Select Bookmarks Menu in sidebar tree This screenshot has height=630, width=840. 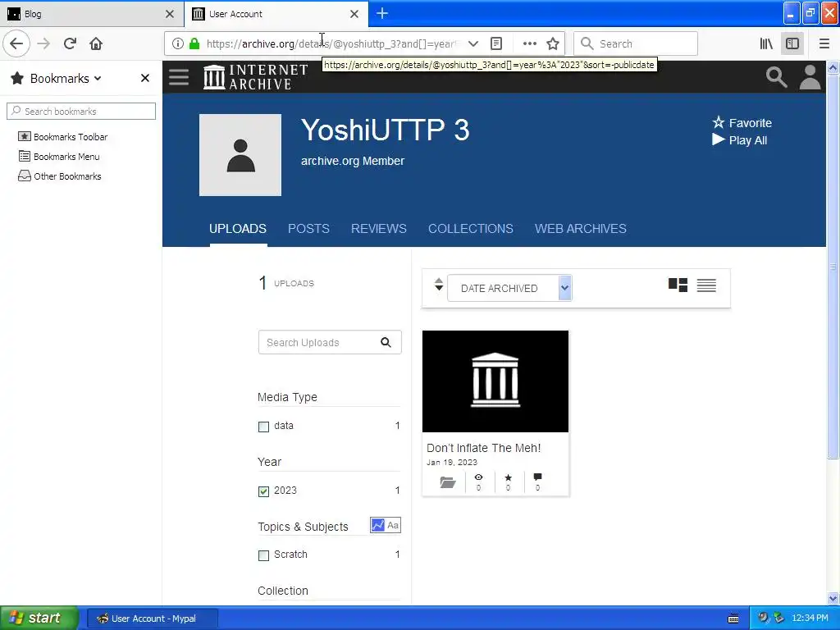[x=59, y=157]
